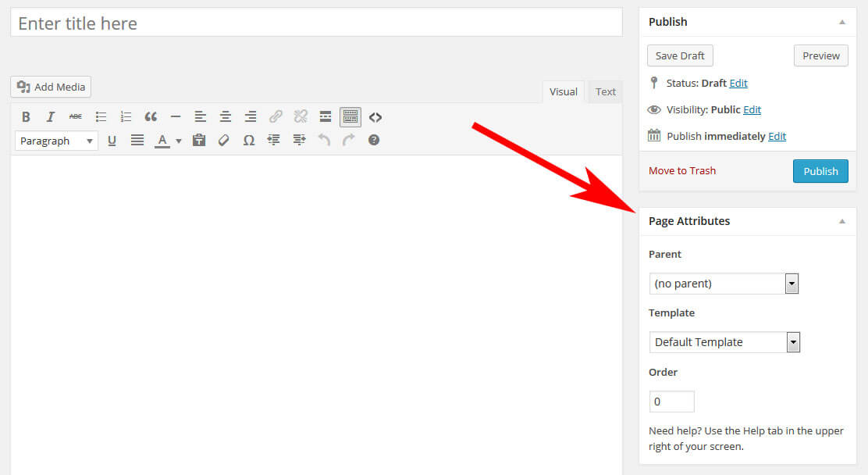Screen dimensions: 868x475
Task: Insert a link
Action: 276,116
